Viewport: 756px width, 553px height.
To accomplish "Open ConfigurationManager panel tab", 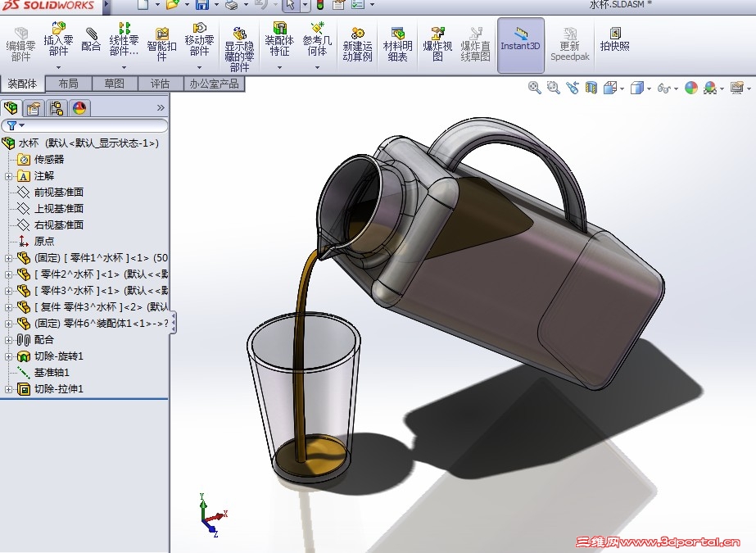I will coord(57,108).
